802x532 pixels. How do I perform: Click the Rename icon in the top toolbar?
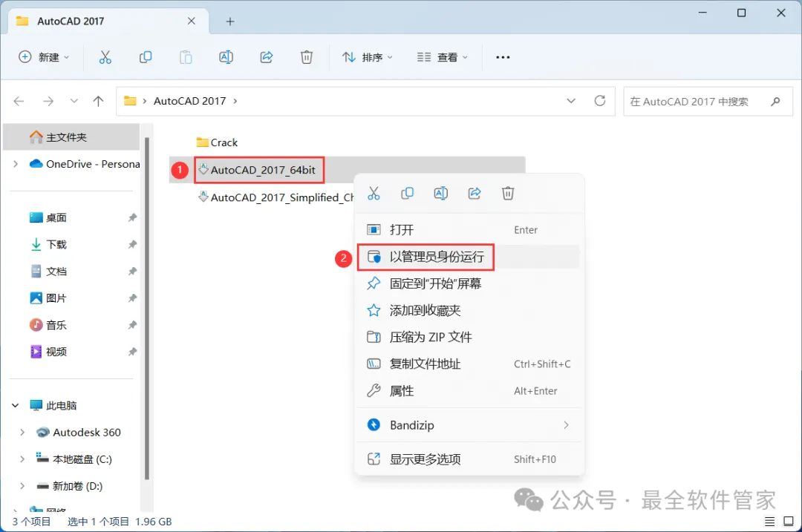226,57
